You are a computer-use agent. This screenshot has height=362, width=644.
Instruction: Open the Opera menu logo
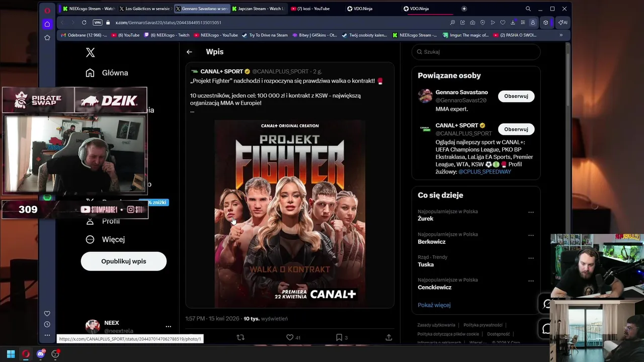[47, 10]
